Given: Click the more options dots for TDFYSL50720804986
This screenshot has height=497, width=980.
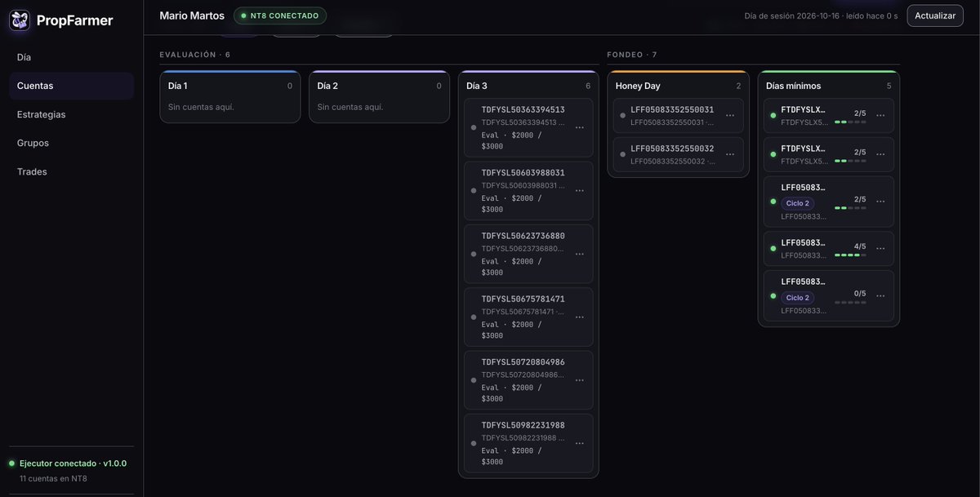Looking at the screenshot, I should pos(580,380).
